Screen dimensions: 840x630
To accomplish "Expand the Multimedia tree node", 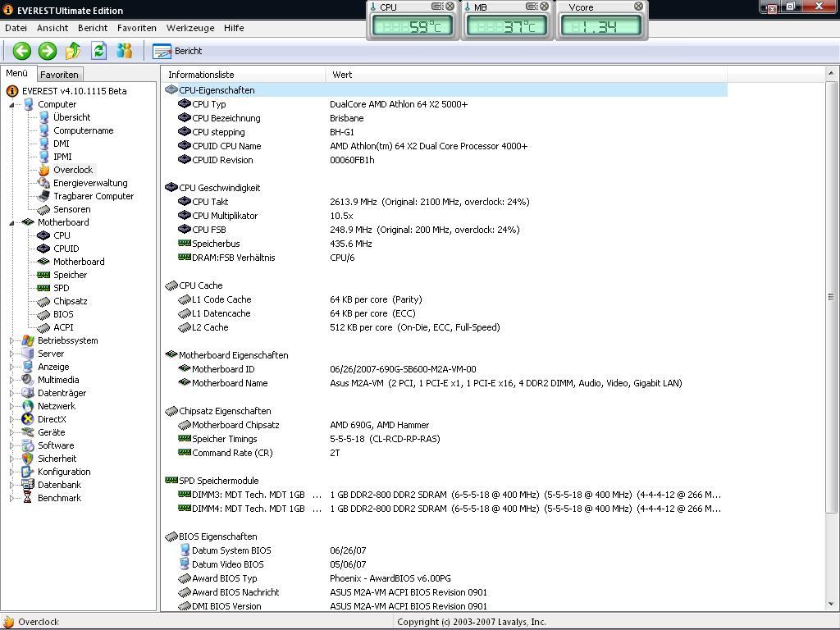I will [11, 380].
